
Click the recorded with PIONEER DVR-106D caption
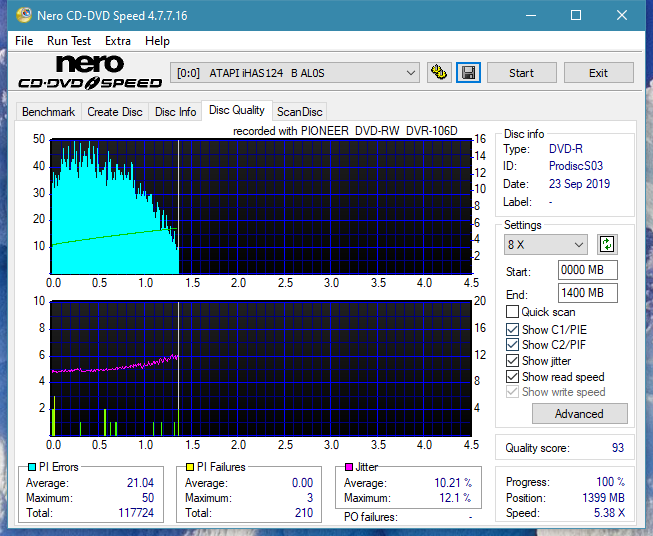pos(345,131)
